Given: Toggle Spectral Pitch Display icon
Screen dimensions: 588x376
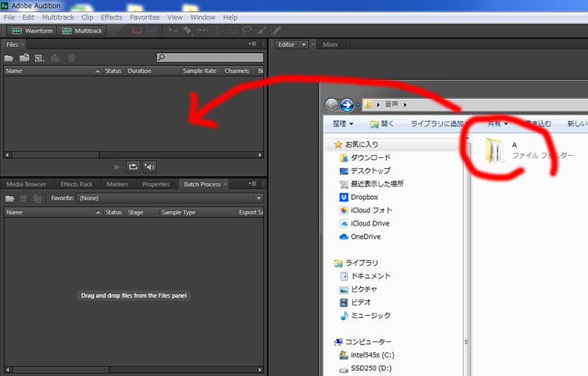Looking at the screenshot, I should (151, 30).
